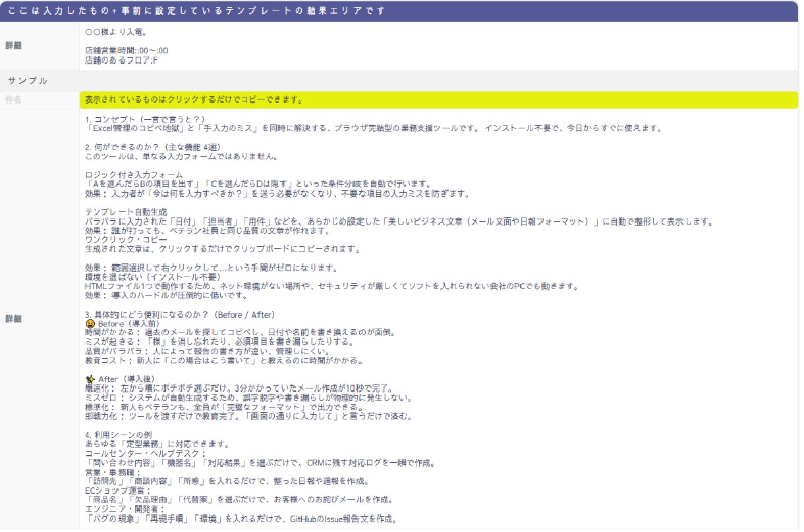Click the text '○○様より入電。'
The width and height of the screenshot is (804, 532).
[117, 32]
